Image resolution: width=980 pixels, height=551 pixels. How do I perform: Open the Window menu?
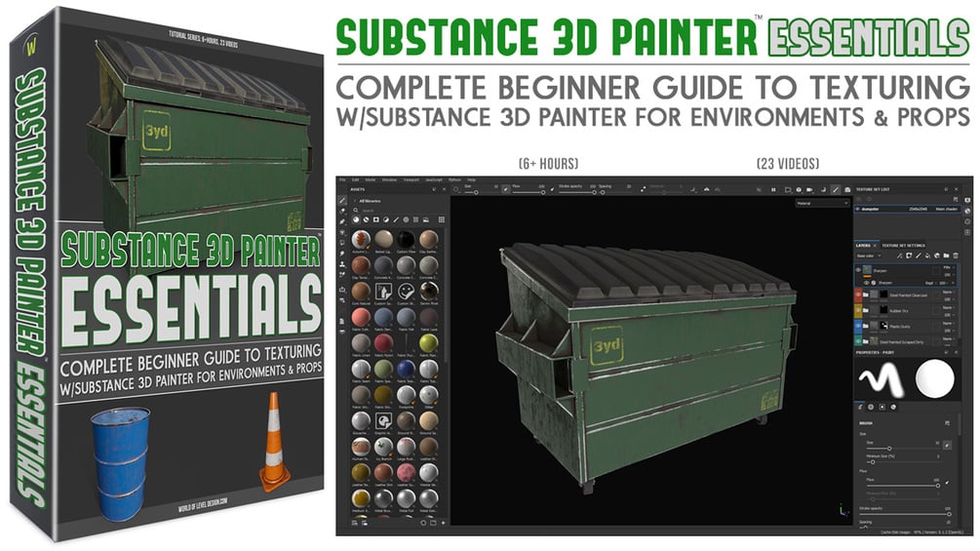389,179
